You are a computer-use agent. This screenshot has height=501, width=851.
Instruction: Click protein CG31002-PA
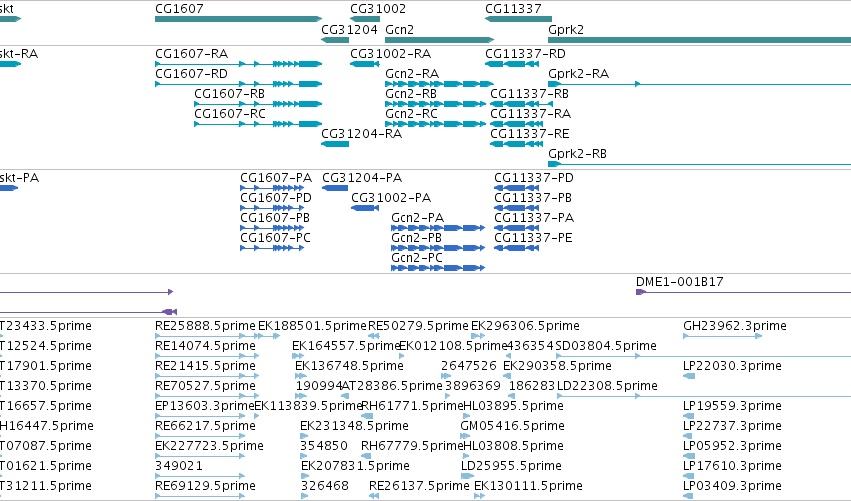[x=365, y=208]
